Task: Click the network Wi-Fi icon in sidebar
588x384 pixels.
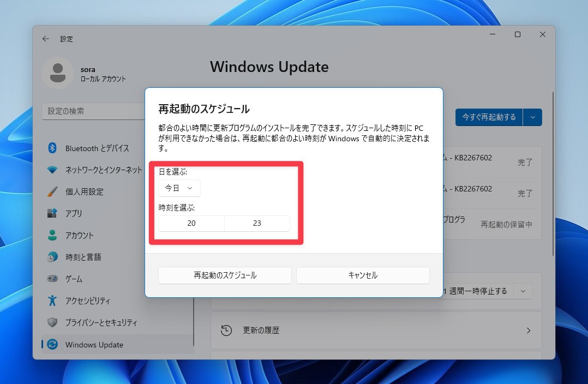Action: point(52,170)
